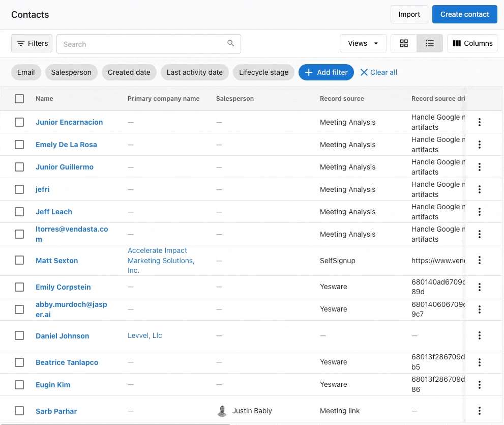Open the kebab menu for Junior Encarnacion
Image resolution: width=504 pixels, height=425 pixels.
point(479,122)
